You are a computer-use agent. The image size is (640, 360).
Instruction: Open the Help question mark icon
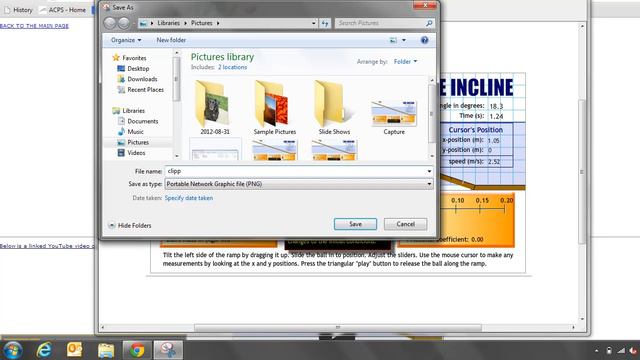tap(424, 40)
